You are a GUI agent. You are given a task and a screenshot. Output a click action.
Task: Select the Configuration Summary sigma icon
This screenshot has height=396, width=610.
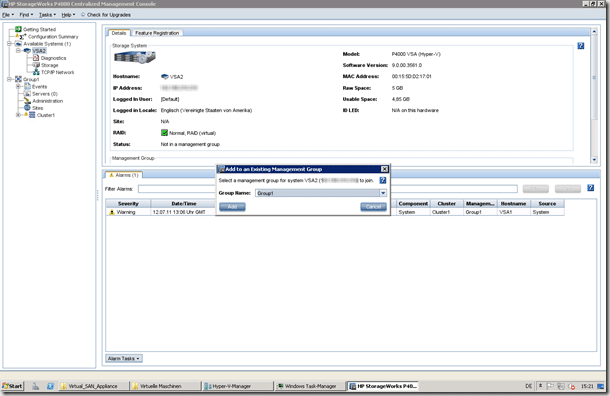[x=23, y=37]
